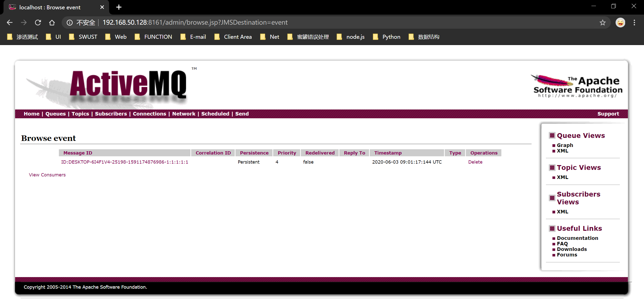This screenshot has width=644, height=302.
Task: Click the View Consumers link
Action: [x=47, y=175]
